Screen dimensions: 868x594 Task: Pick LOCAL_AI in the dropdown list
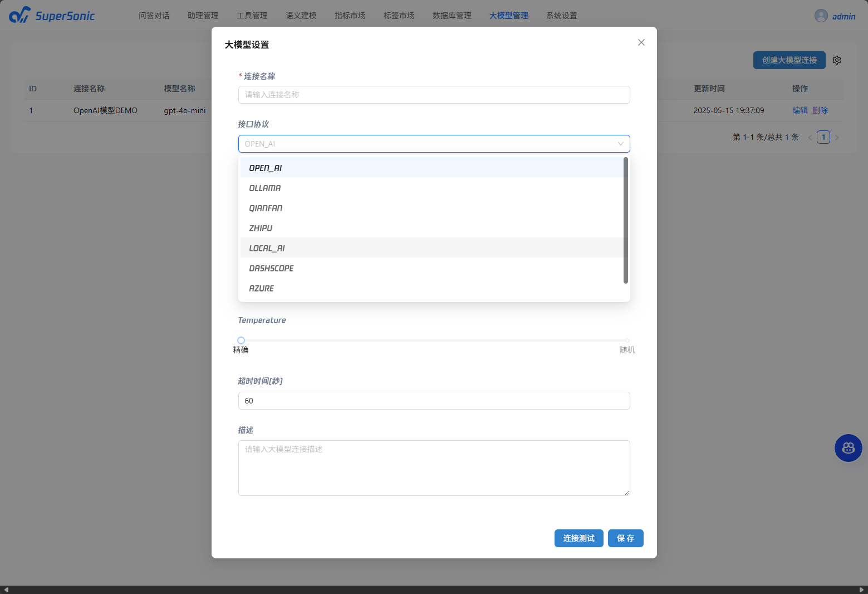431,248
